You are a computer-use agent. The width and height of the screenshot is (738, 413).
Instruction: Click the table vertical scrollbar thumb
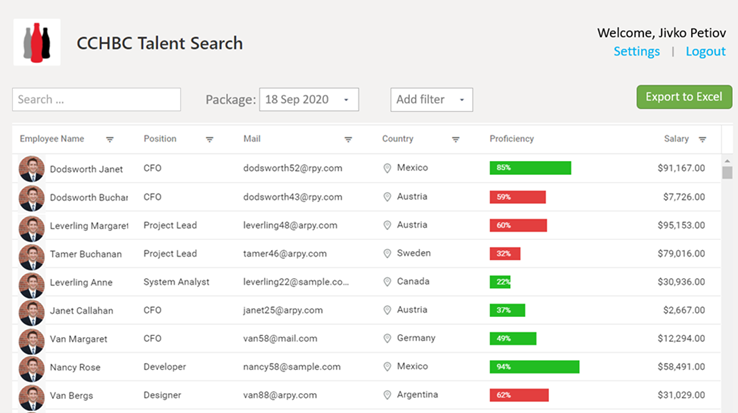tap(727, 173)
